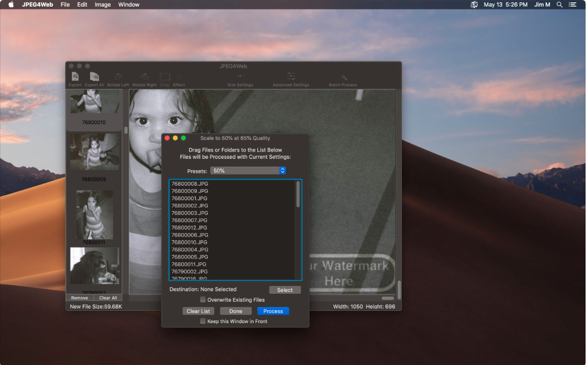This screenshot has height=365, width=588.
Task: Open the JPEG4Web application menu
Action: point(37,4)
